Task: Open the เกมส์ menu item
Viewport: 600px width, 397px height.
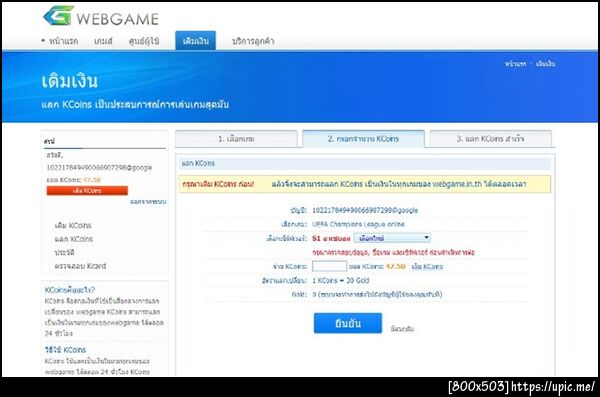Action: click(103, 41)
